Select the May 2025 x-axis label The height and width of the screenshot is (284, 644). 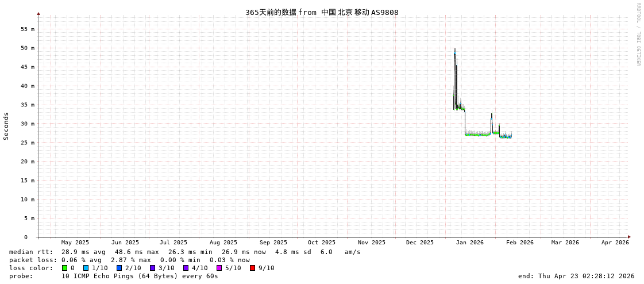(75, 243)
